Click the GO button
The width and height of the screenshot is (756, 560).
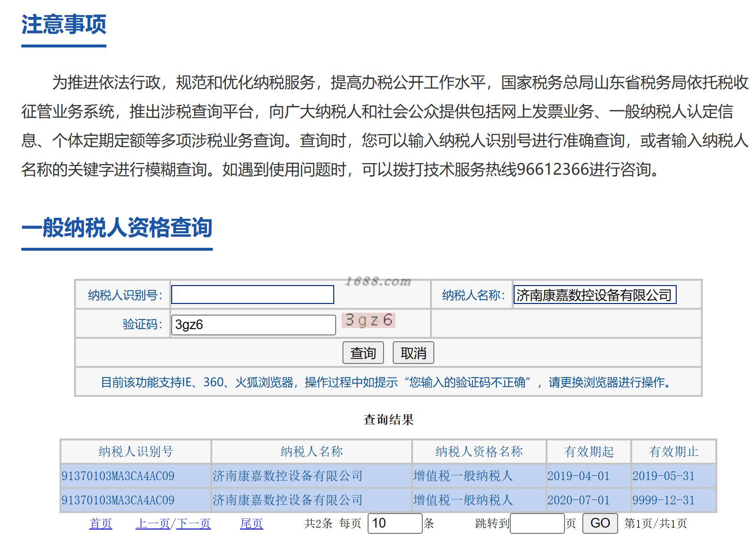(600, 523)
